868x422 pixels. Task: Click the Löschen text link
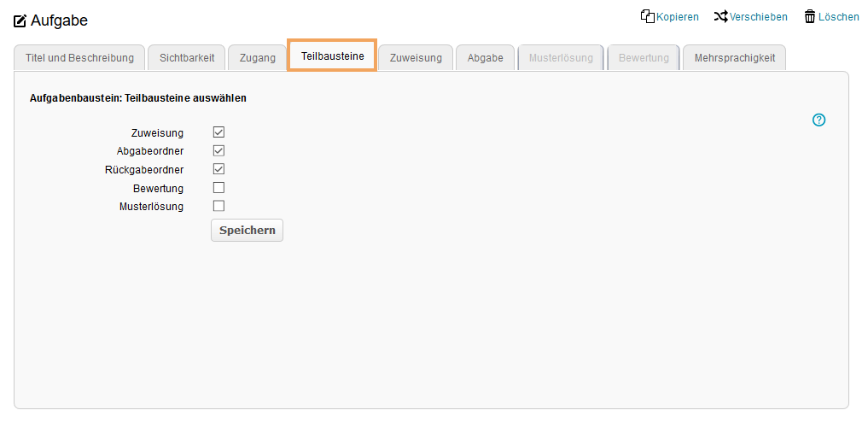point(838,17)
